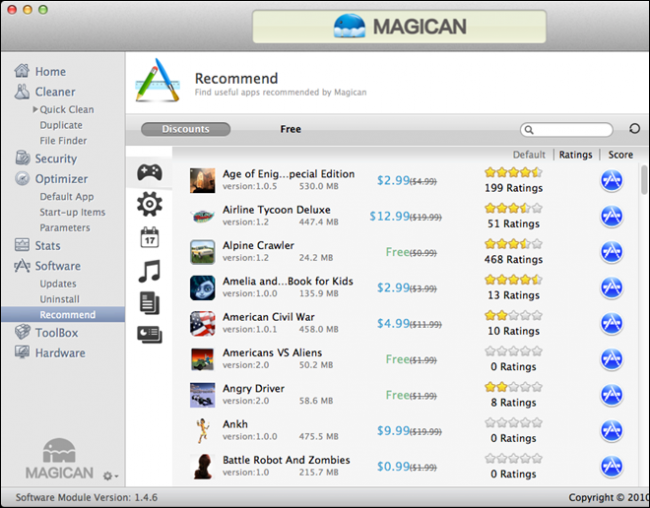Select Recommend in the sidebar
This screenshot has height=508, width=650.
(x=63, y=314)
